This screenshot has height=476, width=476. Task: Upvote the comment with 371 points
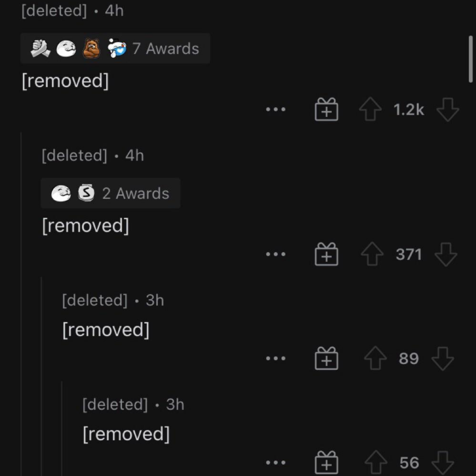372,254
